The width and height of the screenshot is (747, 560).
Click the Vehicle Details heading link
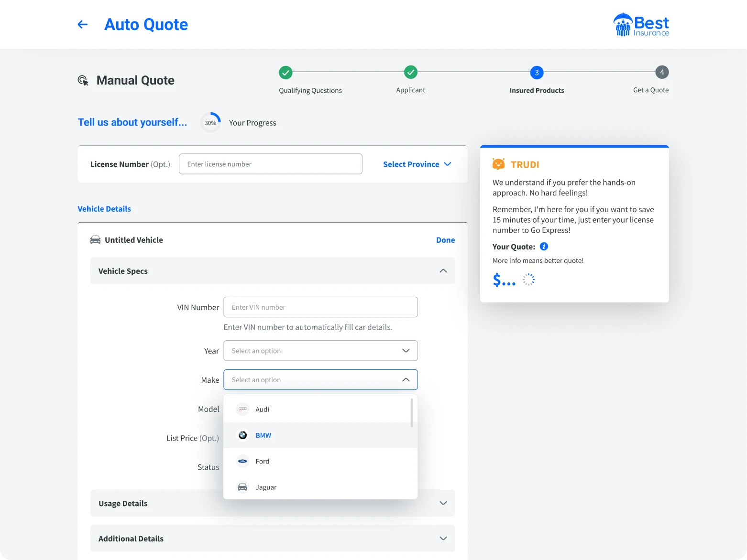coord(104,209)
